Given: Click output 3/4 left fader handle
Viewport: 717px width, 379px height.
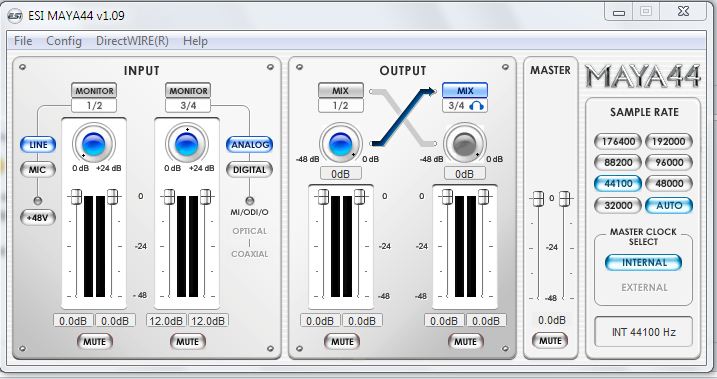Looking at the screenshot, I should [x=447, y=197].
